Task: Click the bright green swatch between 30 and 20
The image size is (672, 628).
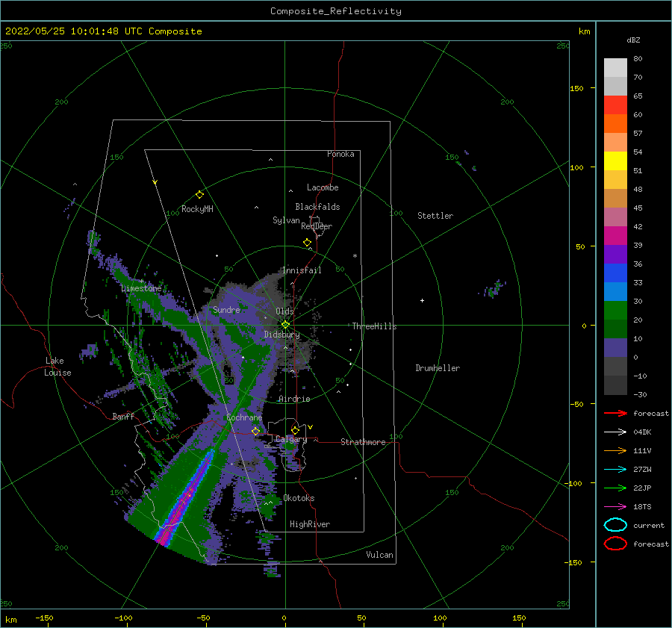Action: pyautogui.click(x=615, y=311)
